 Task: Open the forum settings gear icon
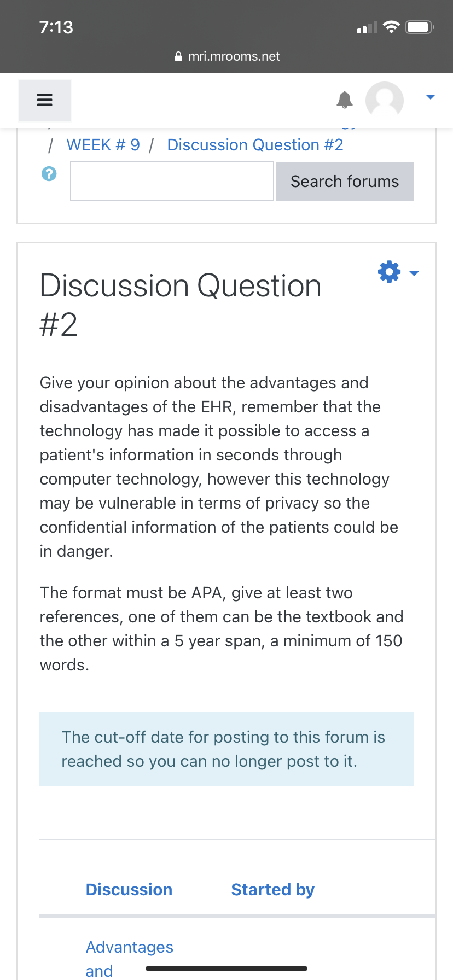(x=390, y=272)
